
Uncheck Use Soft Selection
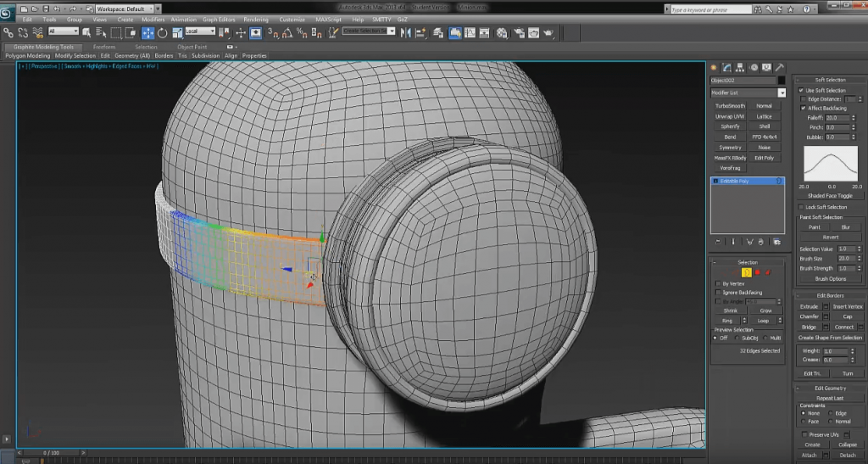coord(803,90)
